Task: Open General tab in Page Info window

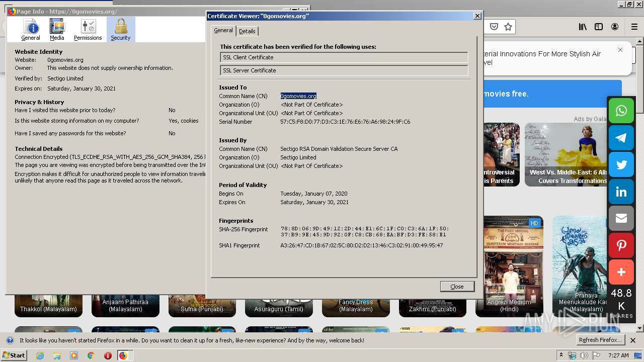Action: tap(31, 30)
